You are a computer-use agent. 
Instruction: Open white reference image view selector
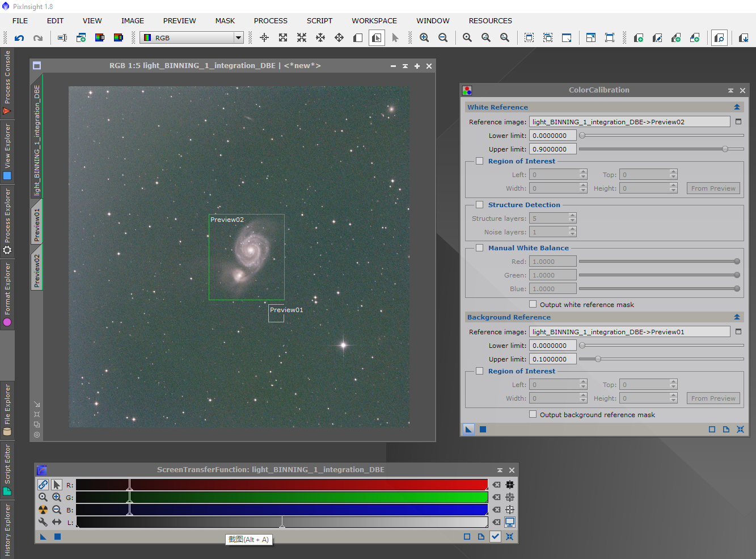[738, 121]
